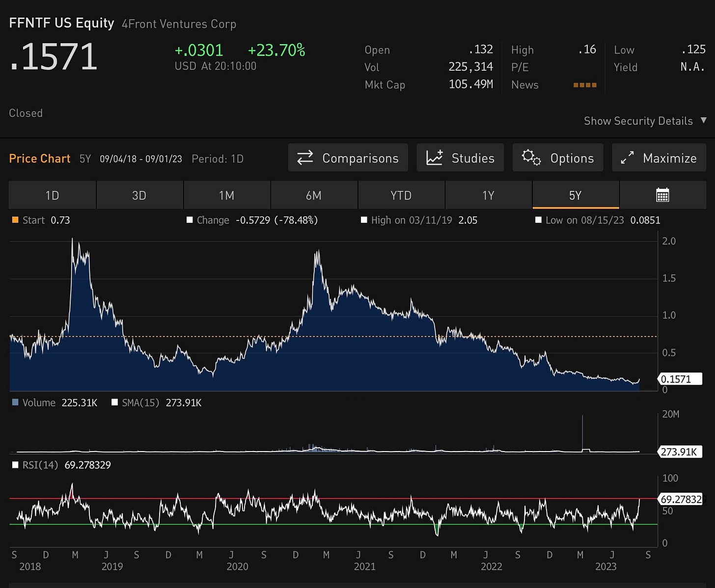This screenshot has height=588, width=715.
Task: Select the 3D range tab
Action: [x=139, y=195]
